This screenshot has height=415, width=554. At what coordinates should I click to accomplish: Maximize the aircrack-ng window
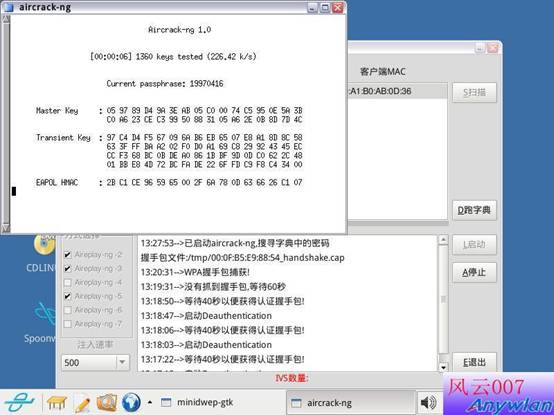(x=325, y=7)
